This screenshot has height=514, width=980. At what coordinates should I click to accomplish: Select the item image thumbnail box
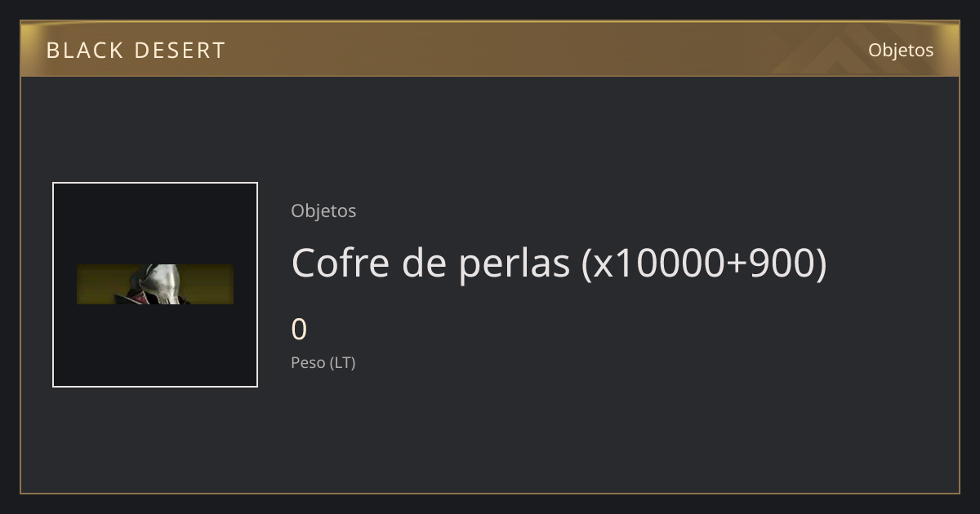coord(155,285)
